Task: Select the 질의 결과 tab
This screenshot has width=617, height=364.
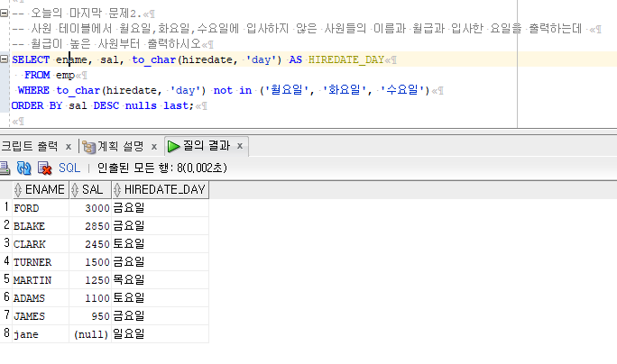Action: [x=207, y=146]
